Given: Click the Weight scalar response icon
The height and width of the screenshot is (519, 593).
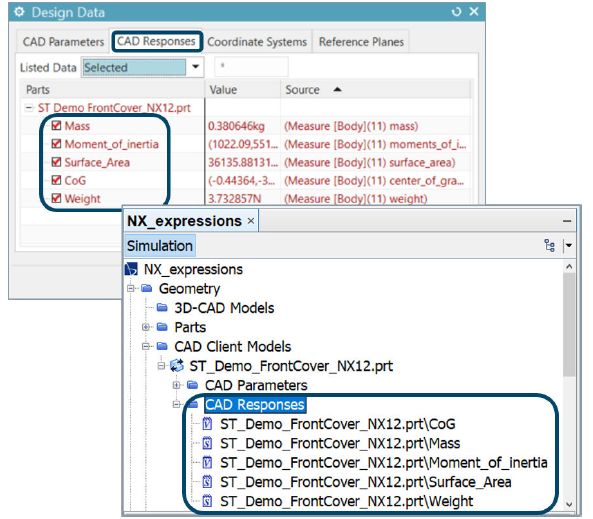Looking at the screenshot, I should point(207,501).
